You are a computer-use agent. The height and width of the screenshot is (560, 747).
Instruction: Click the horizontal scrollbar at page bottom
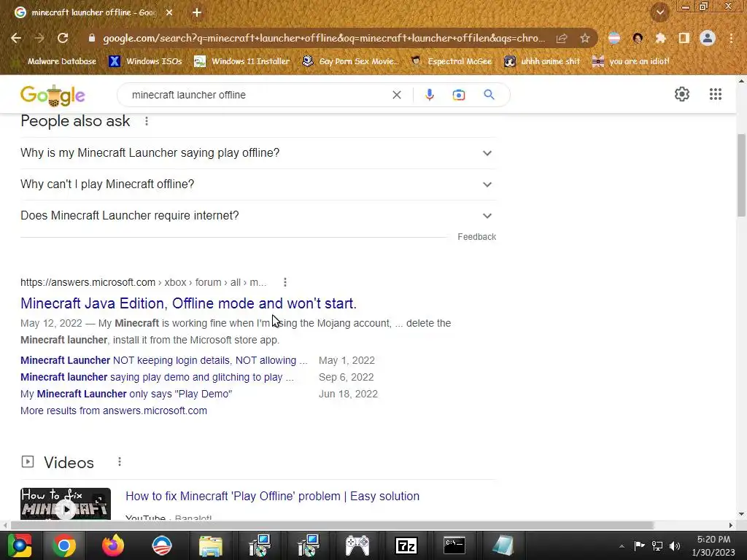(332, 525)
